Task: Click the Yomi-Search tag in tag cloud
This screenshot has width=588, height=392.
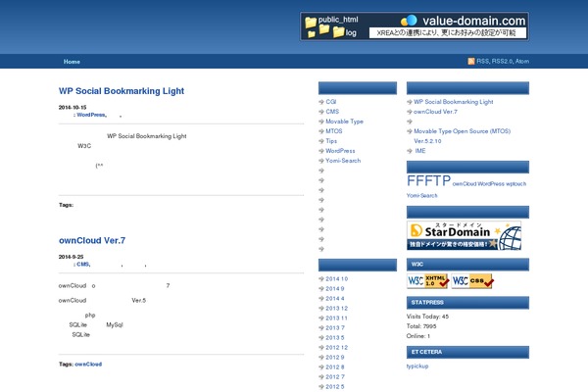Action: (421, 195)
